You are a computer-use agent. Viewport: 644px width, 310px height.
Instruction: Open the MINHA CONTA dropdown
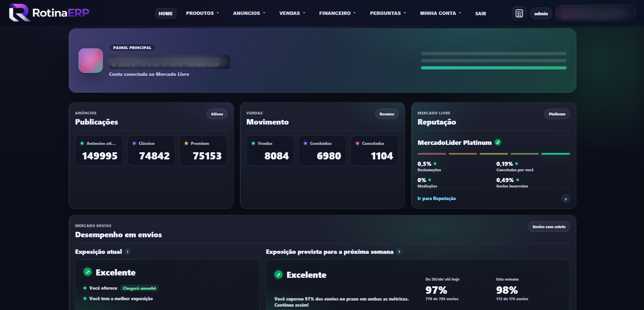441,13
